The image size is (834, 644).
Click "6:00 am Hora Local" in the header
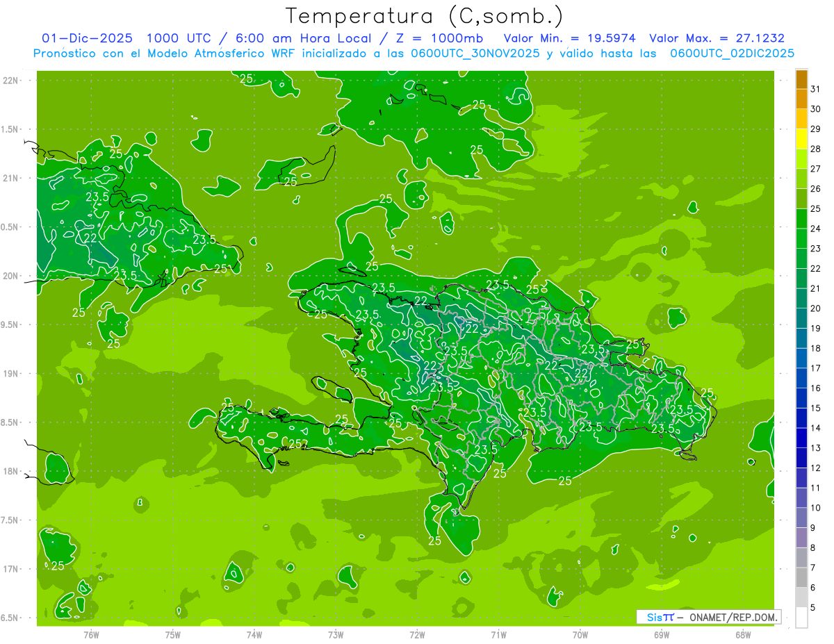pyautogui.click(x=304, y=38)
